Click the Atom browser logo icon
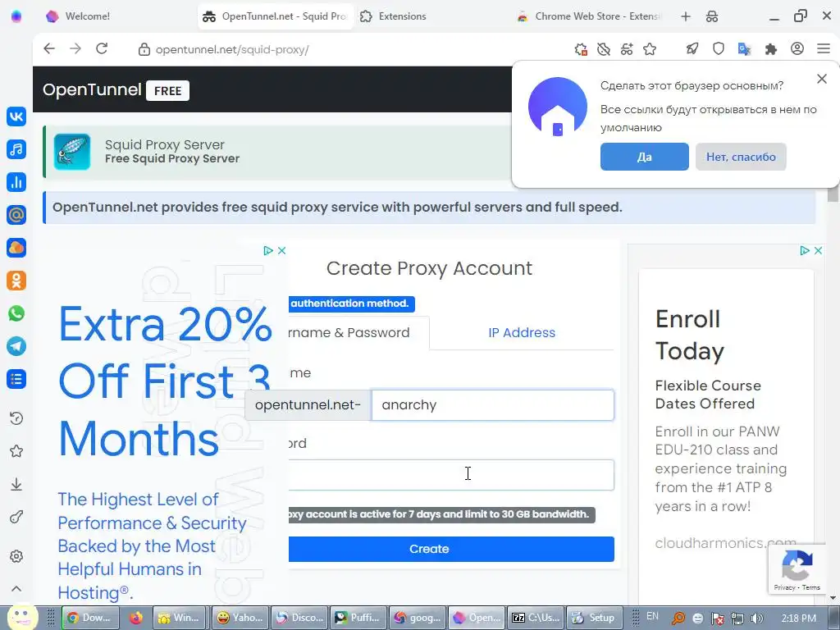Screen dimensions: 840x630 [x=16, y=16]
